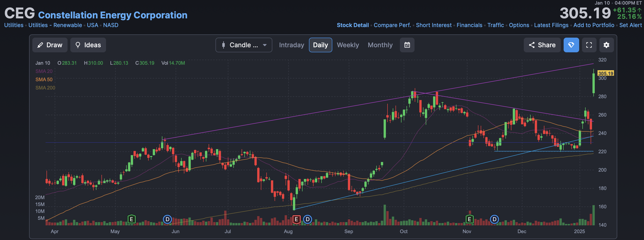Click Set Alert link
Viewport: 644px width, 240px height.
(630, 25)
